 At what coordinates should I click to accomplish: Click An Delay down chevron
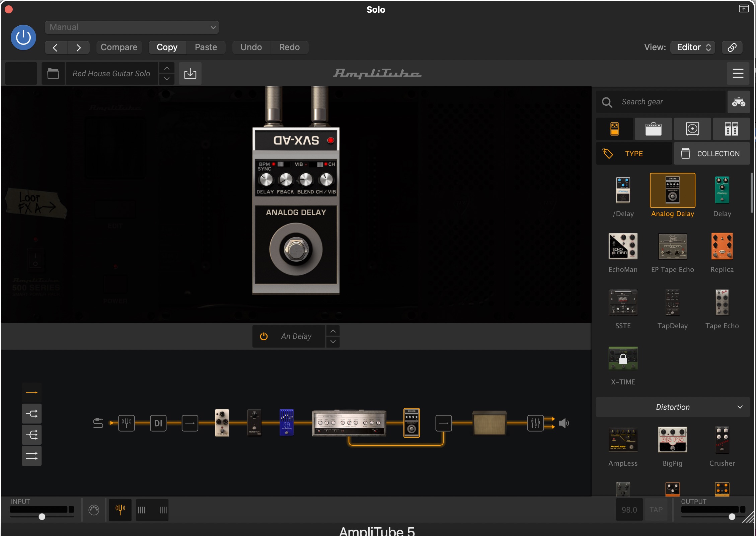333,342
